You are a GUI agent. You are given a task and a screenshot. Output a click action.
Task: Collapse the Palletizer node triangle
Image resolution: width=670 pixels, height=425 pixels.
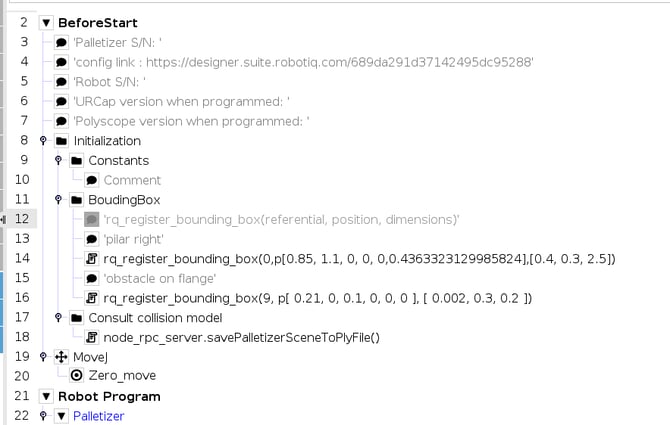pos(60,416)
